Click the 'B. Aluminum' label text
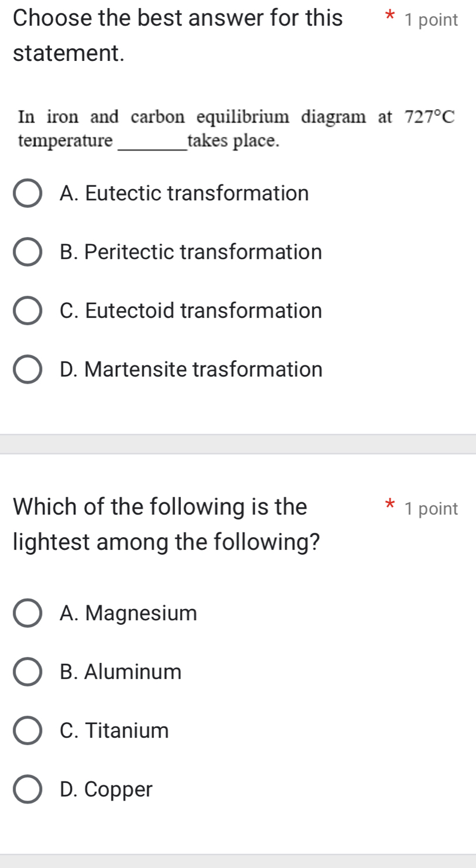This screenshot has width=476, height=868. pyautogui.click(x=121, y=672)
